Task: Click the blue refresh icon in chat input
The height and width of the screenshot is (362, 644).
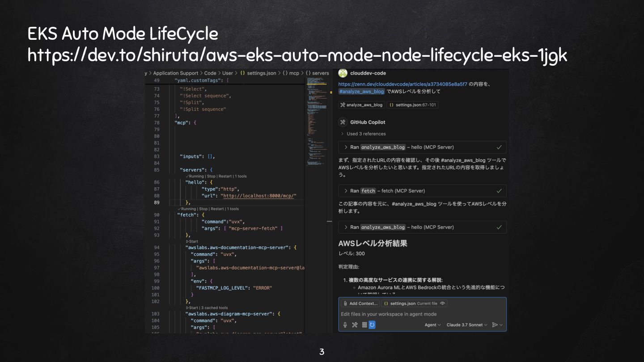Action: 372,325
